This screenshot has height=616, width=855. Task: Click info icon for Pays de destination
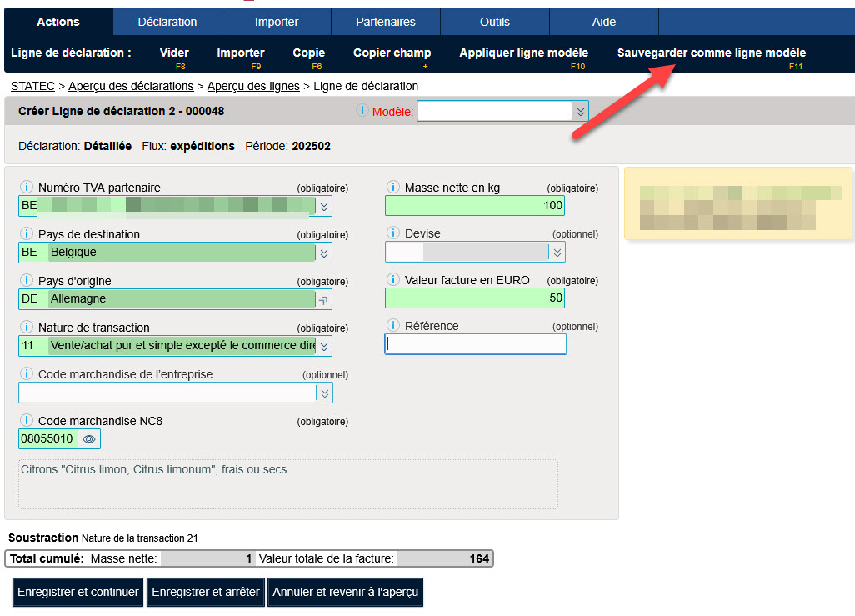point(26,233)
